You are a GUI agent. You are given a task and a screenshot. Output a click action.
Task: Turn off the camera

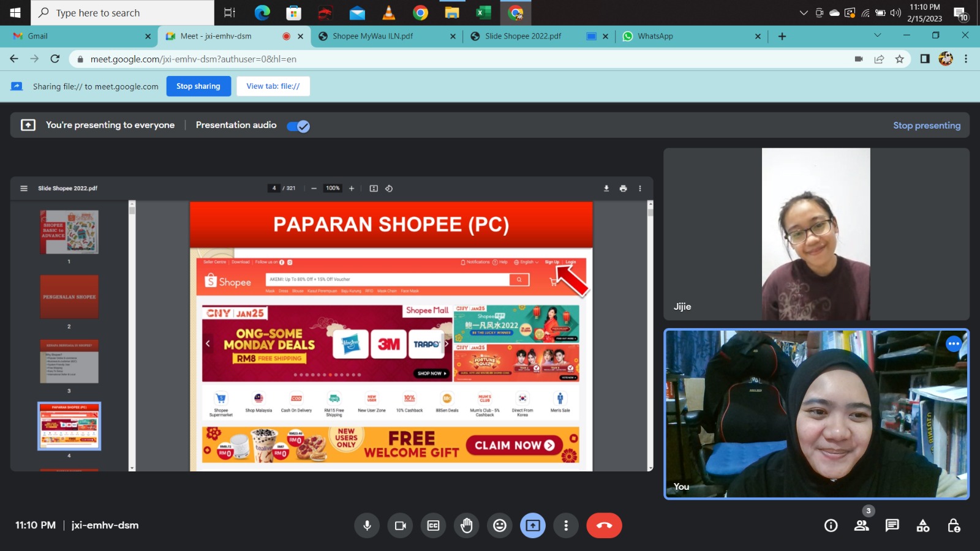[401, 525]
